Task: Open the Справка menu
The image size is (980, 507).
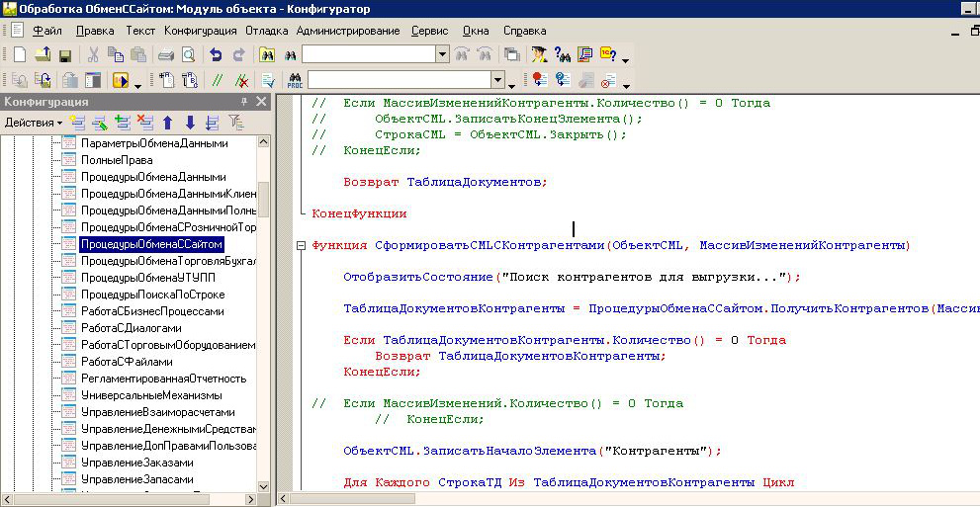Action: pyautogui.click(x=525, y=31)
